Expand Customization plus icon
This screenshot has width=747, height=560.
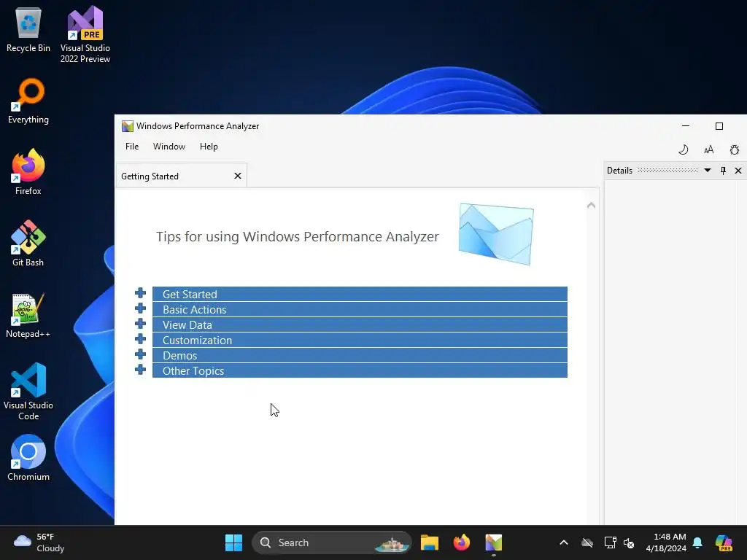pyautogui.click(x=140, y=339)
